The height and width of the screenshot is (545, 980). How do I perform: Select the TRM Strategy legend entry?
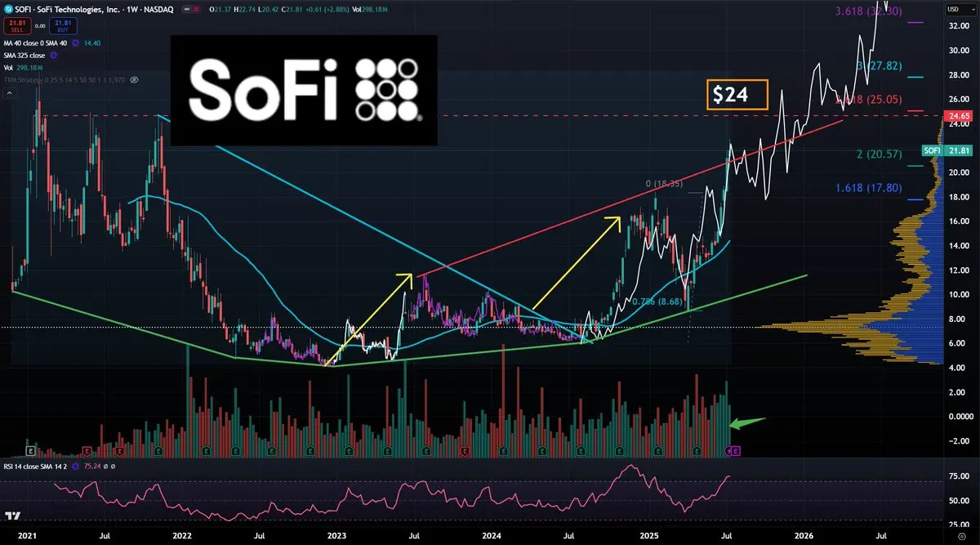[x=65, y=80]
